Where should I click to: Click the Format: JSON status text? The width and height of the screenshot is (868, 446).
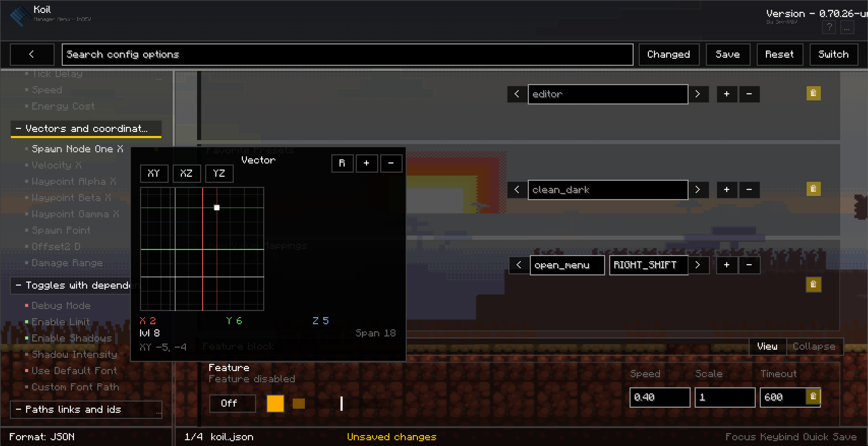(x=42, y=437)
